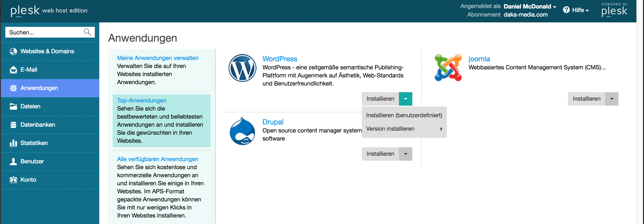644x224 pixels.
Task: Go to Datenbanken in the sidebar
Action: click(38, 125)
